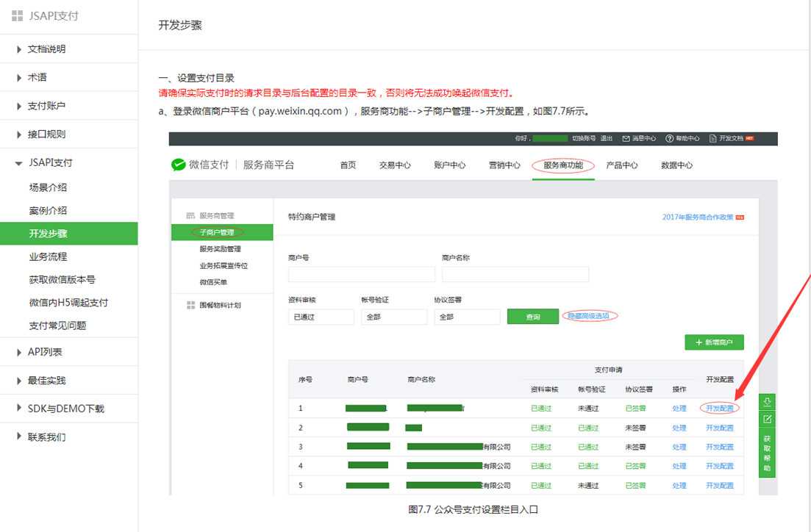
Task: Open 微信内H5调起支付 in the sidebar
Action: coord(69,303)
